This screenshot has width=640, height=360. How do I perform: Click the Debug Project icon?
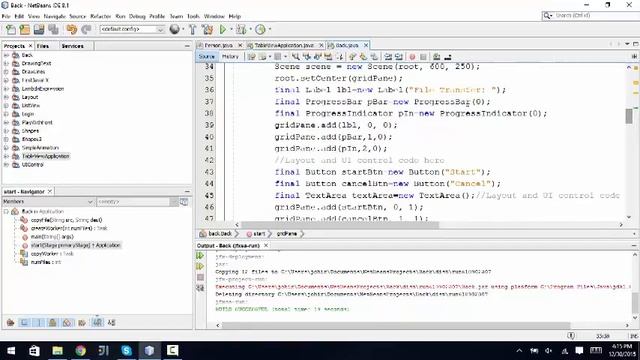[x=242, y=29]
